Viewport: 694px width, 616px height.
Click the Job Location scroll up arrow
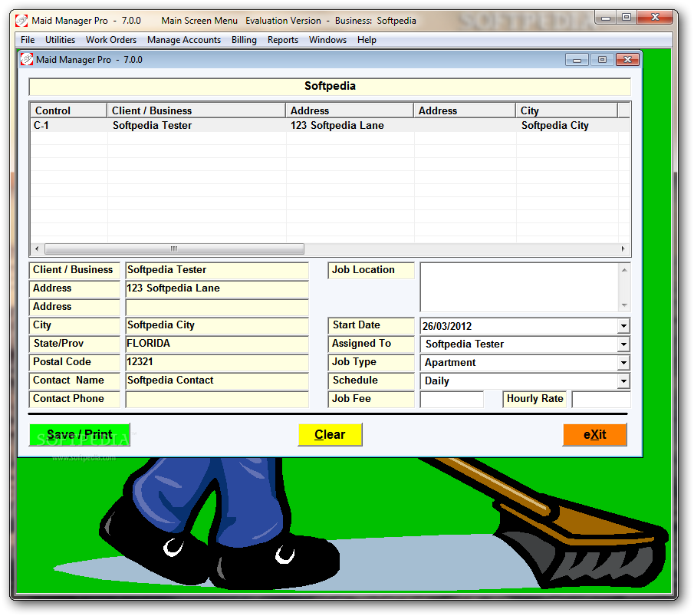click(624, 270)
